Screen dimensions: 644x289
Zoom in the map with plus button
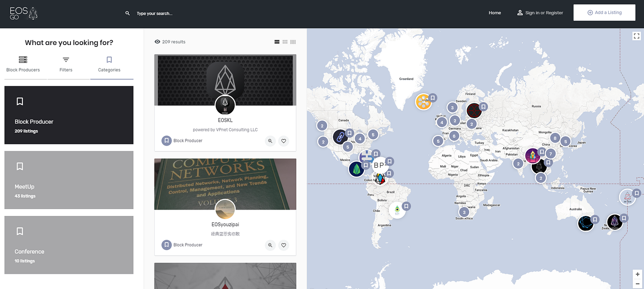(x=638, y=274)
